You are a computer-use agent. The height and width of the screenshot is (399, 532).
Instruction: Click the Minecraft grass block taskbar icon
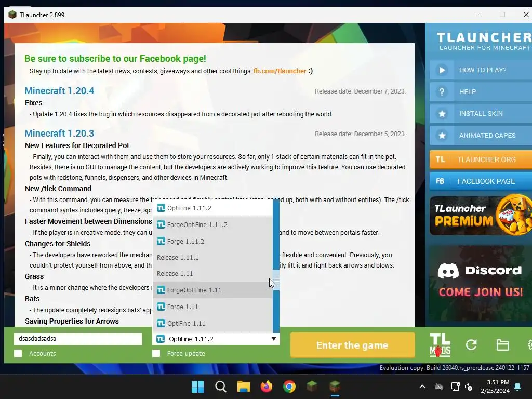(x=312, y=387)
